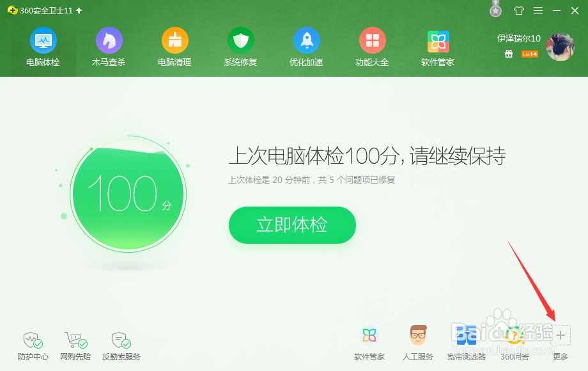Select the 优化加速 rocket tab
Screen dimensions: 588x371
click(306, 47)
